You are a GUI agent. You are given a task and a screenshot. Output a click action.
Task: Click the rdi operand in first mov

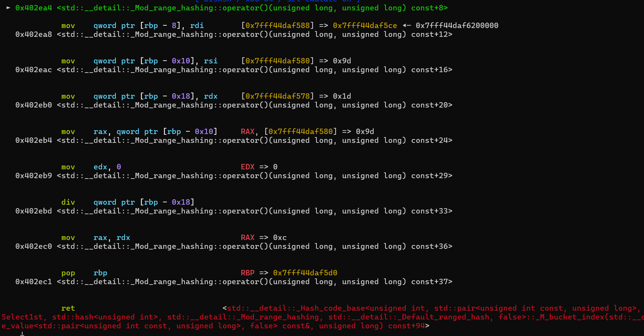coord(197,25)
